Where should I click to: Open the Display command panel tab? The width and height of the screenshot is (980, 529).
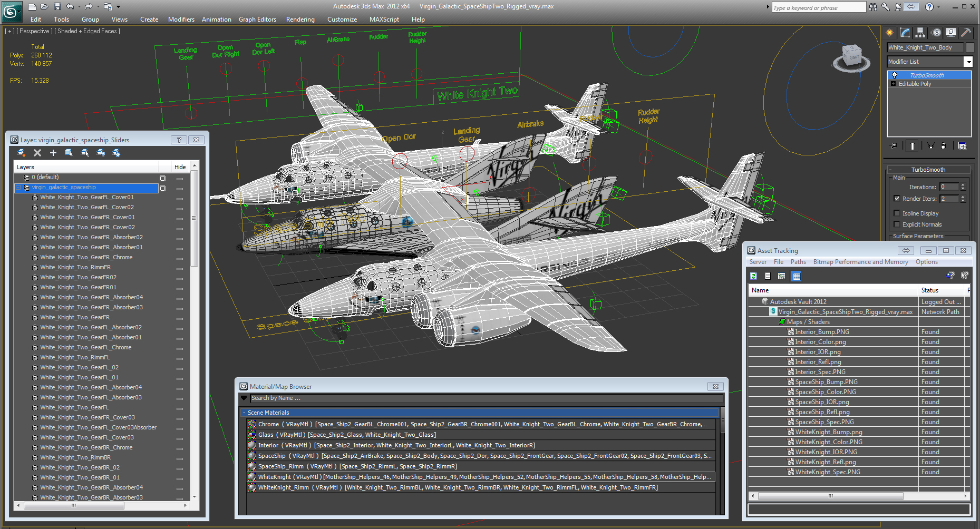click(951, 33)
